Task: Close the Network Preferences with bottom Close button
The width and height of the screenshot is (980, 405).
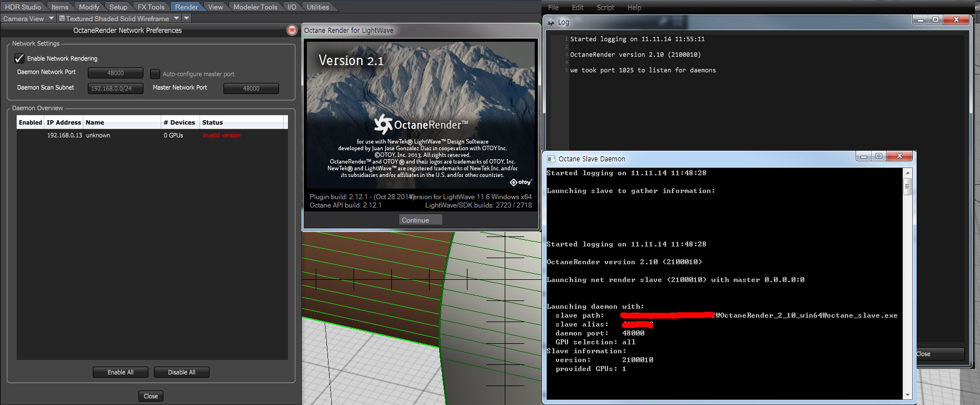Action: [151, 396]
